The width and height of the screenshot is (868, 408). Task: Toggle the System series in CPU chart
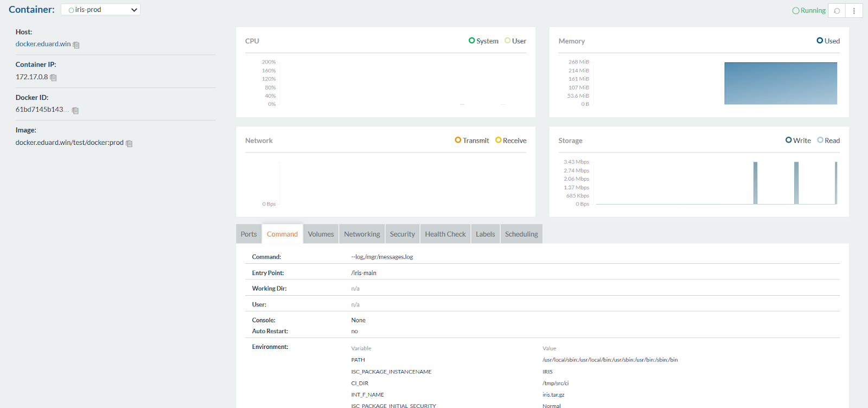coord(483,41)
